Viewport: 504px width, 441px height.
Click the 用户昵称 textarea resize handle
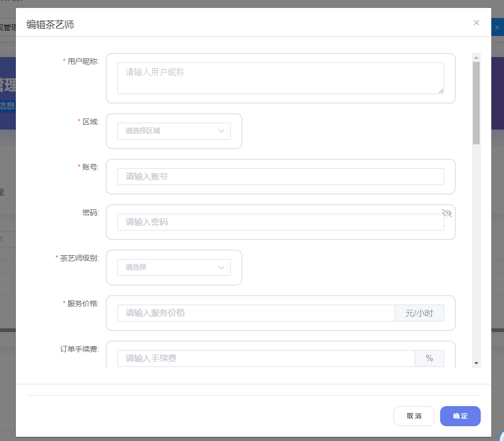click(441, 91)
